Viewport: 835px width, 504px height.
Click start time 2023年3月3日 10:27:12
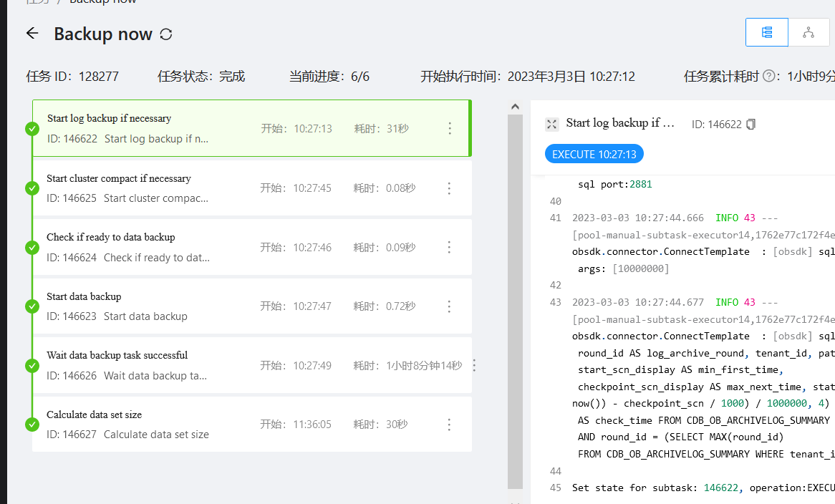[x=571, y=77]
